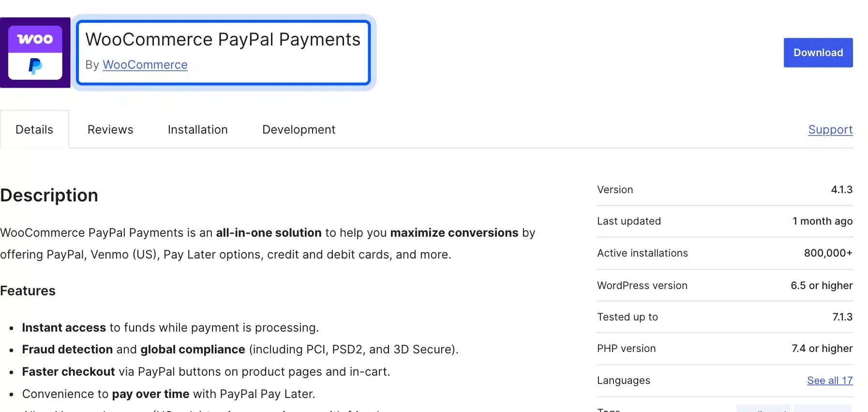Switch to the Reviews tab
Screen dimensions: 868x412
tap(110, 130)
